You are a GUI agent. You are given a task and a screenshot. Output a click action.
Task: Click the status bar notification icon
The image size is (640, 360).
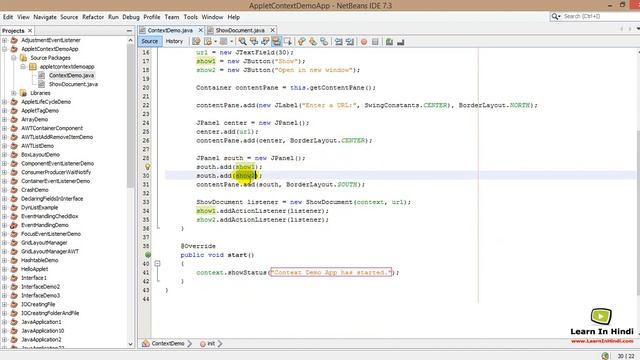tap(605, 356)
